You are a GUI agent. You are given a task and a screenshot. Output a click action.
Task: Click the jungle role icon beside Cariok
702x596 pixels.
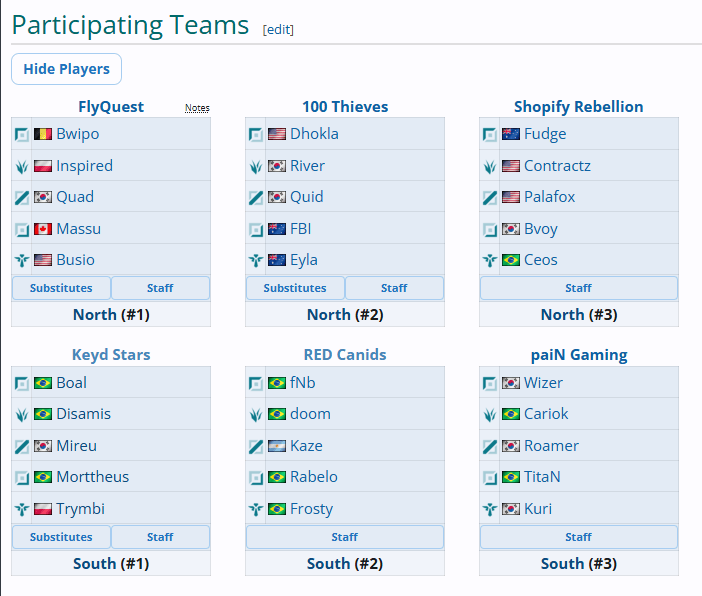coord(490,415)
